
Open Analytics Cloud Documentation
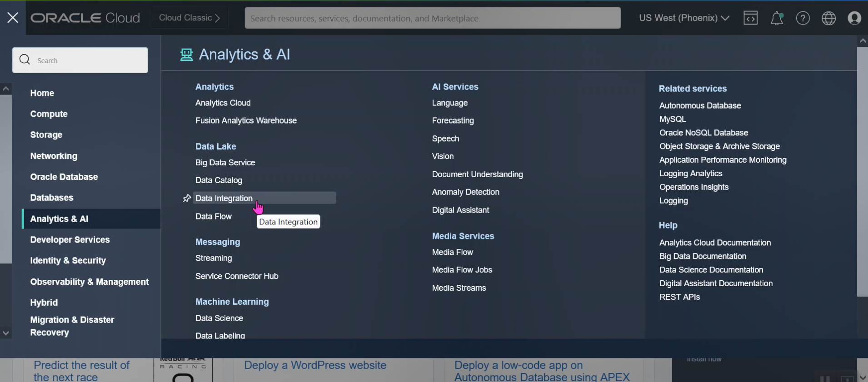click(715, 243)
